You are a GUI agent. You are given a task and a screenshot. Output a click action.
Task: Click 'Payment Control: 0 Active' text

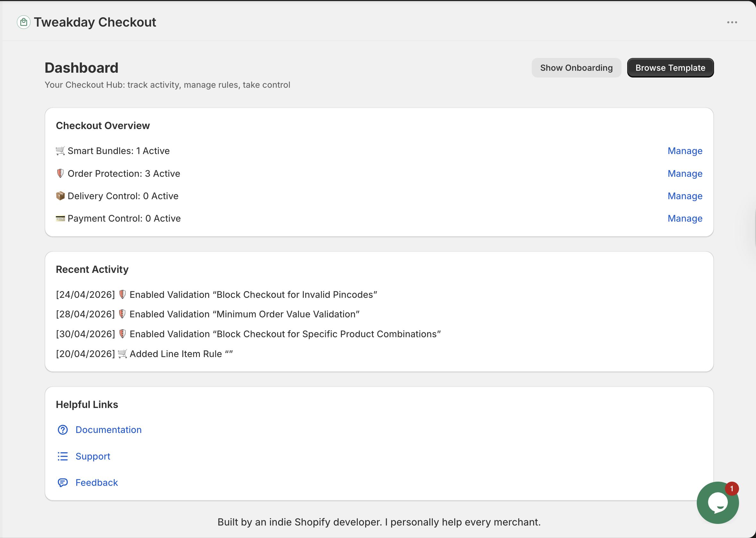[x=124, y=218]
